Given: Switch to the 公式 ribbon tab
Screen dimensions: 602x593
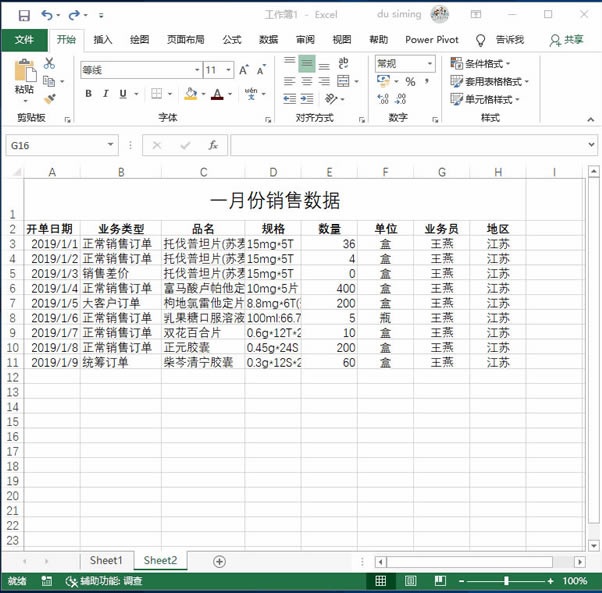Looking at the screenshot, I should click(232, 40).
